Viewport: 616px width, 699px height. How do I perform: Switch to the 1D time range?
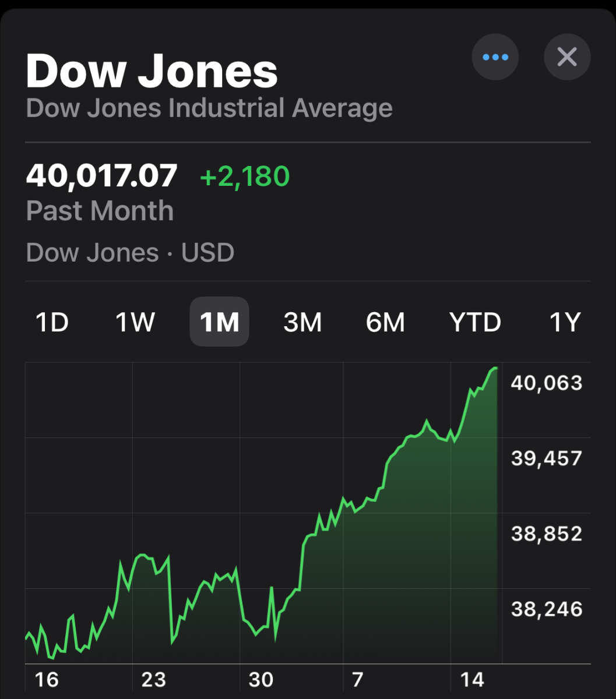click(x=52, y=322)
